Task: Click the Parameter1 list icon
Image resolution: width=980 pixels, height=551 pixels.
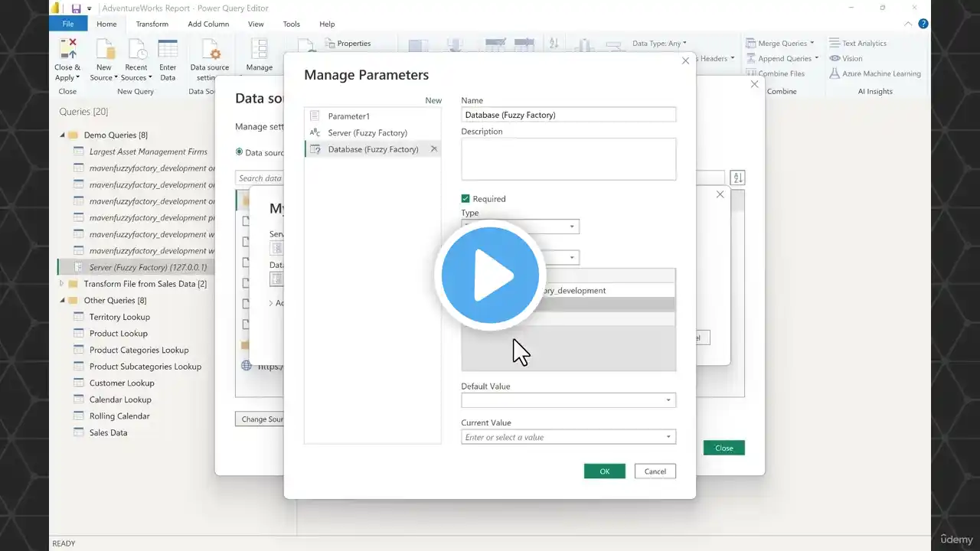Action: click(315, 116)
